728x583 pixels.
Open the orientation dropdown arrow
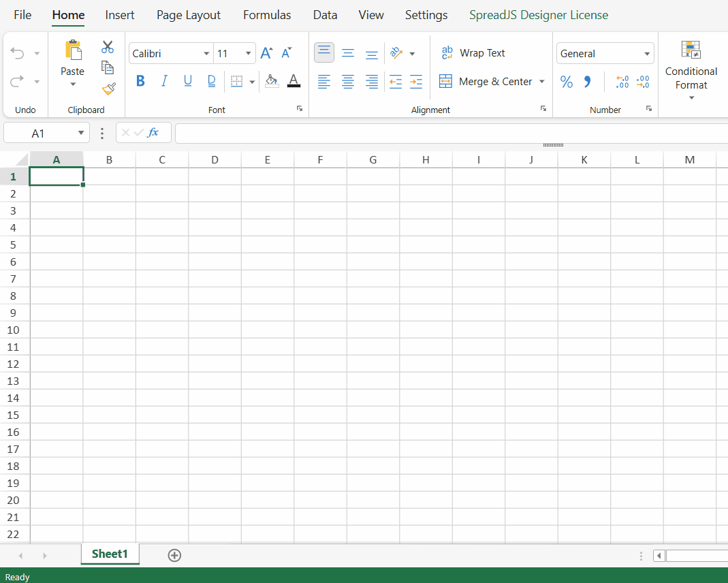click(412, 54)
